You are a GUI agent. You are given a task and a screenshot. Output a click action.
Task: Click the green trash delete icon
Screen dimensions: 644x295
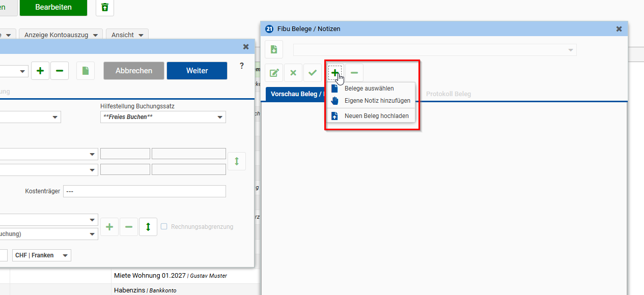pyautogui.click(x=105, y=7)
